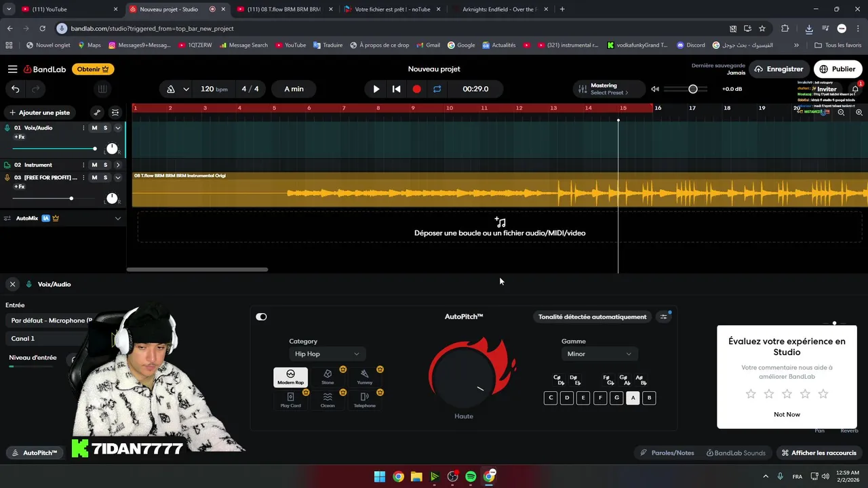Change the 4 / 4 time signature
This screenshot has height=488, width=868.
click(x=250, y=89)
